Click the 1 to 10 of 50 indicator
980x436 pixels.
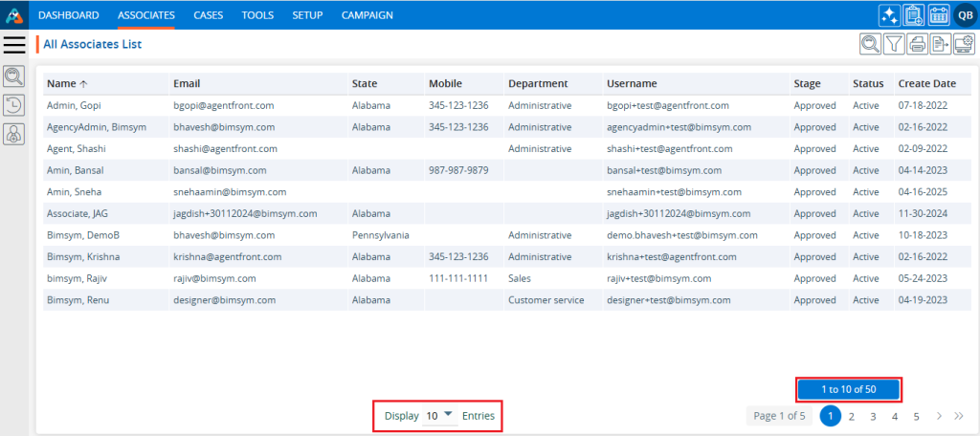[x=849, y=389]
